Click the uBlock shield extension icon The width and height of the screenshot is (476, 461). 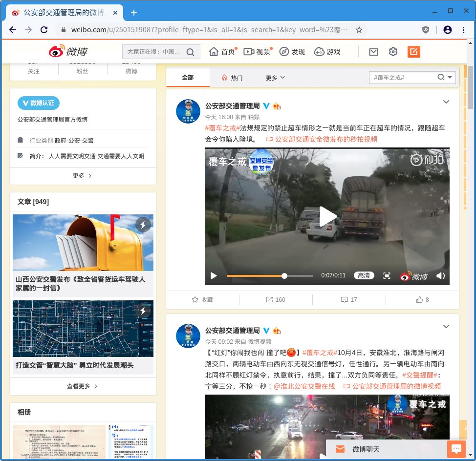[426, 30]
